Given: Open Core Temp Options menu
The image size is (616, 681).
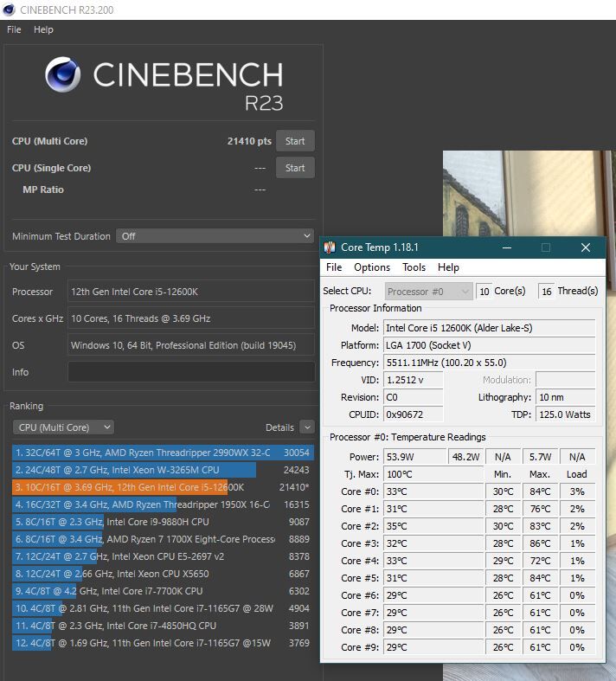Looking at the screenshot, I should point(372,267).
